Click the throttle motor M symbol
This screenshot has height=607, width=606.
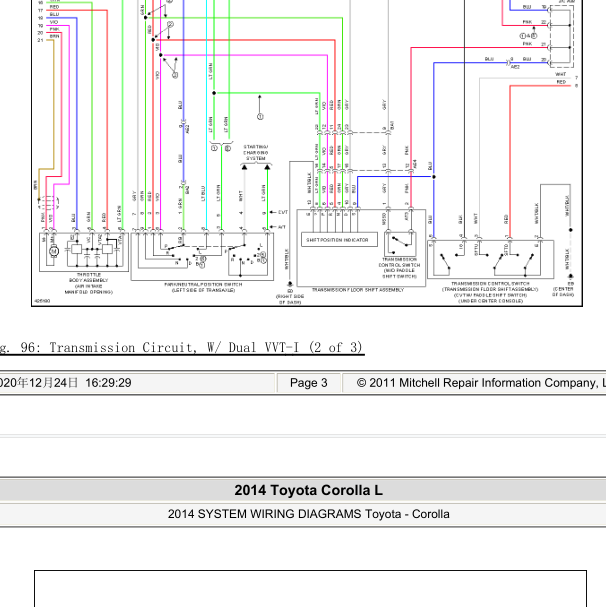coord(54,252)
